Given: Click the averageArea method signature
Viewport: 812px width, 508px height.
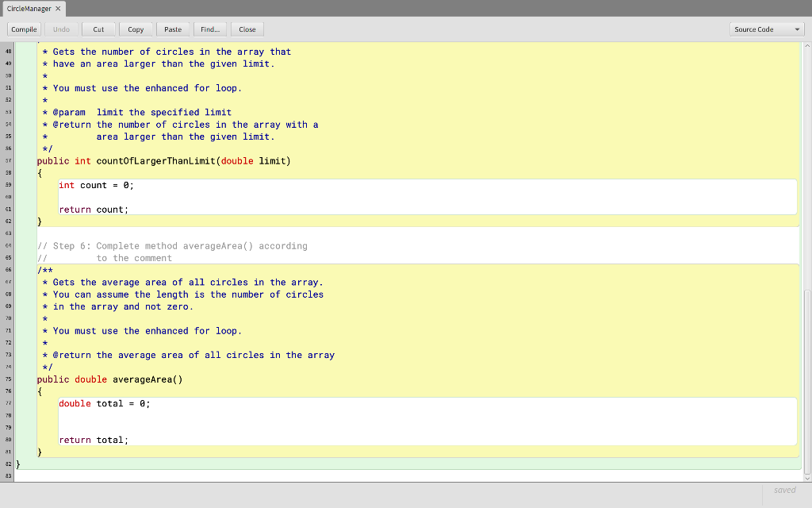Looking at the screenshot, I should (x=111, y=379).
